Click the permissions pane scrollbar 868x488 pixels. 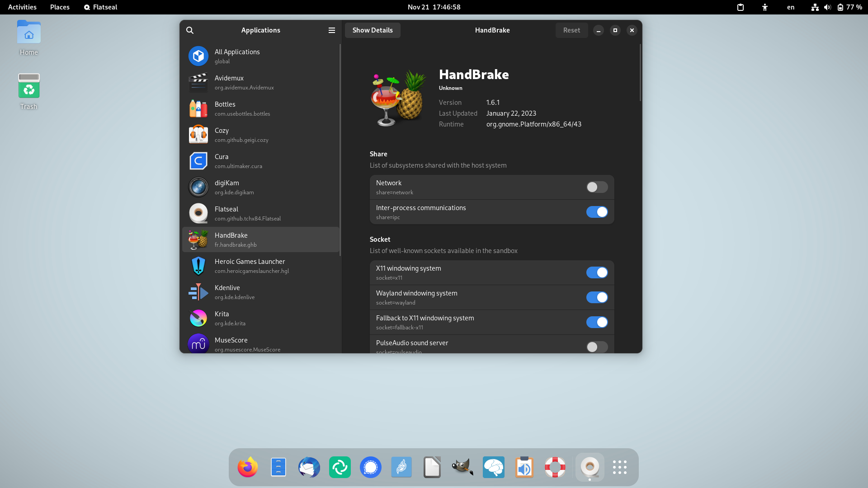click(x=640, y=72)
